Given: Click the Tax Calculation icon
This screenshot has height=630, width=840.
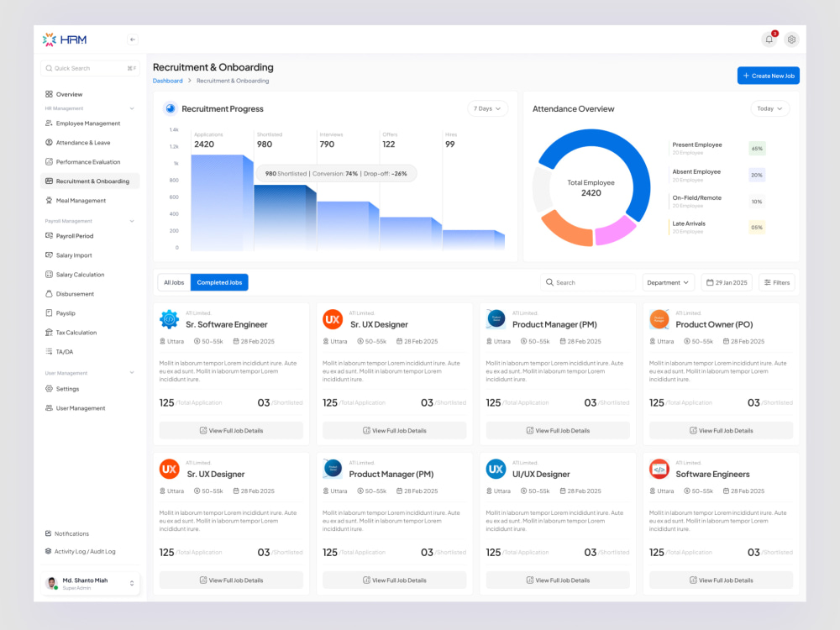Looking at the screenshot, I should 49,332.
